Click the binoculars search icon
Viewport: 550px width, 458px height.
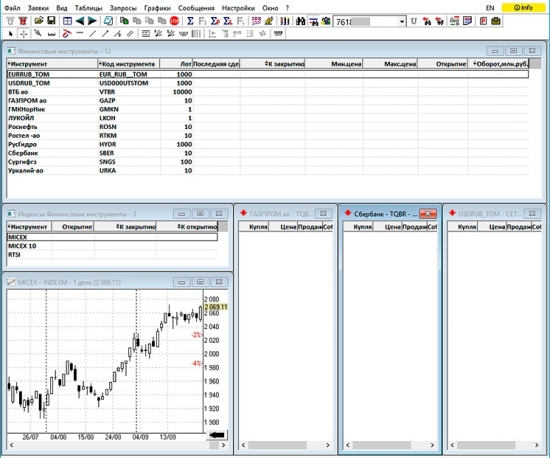301,21
